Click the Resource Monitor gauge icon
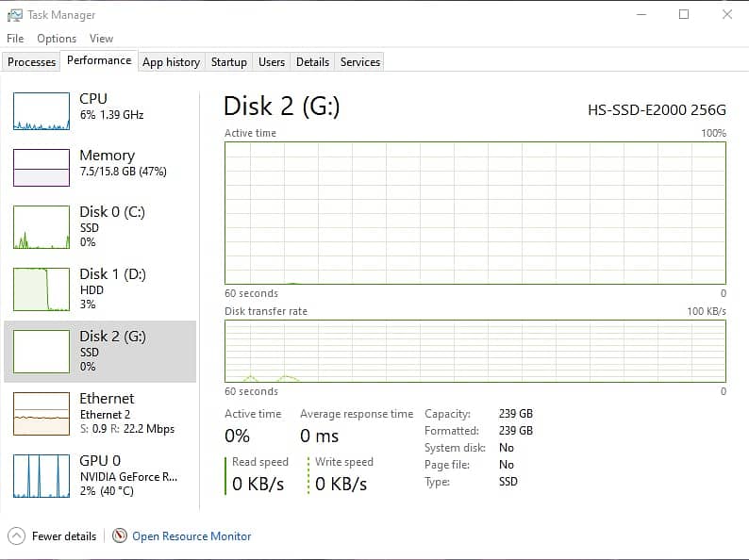This screenshot has width=749, height=560. tap(120, 535)
